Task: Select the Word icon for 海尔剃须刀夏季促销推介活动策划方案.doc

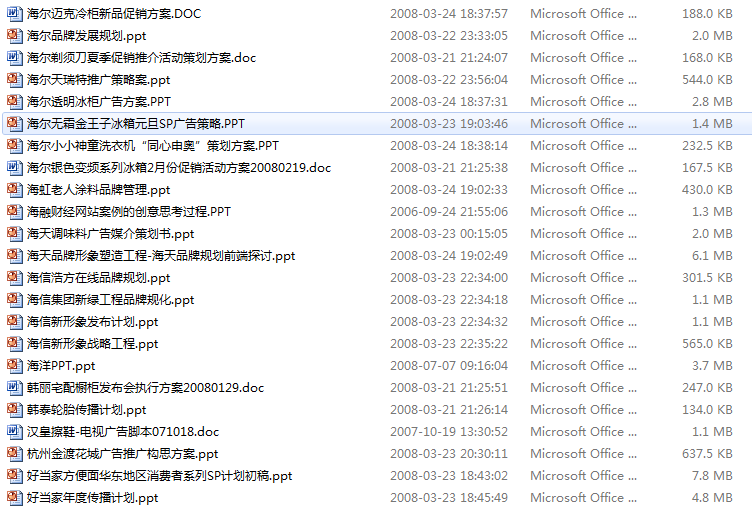Action: pyautogui.click(x=14, y=58)
